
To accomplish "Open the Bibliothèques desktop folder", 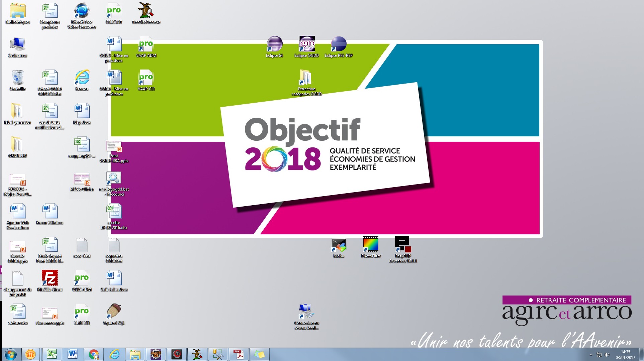I will coord(18,14).
